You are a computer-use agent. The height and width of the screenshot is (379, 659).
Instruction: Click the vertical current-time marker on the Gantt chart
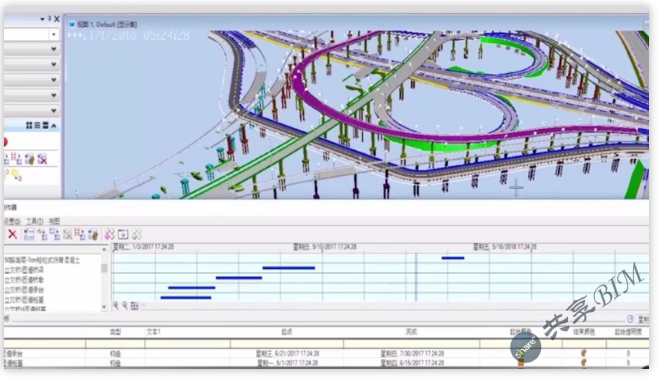tap(416, 276)
